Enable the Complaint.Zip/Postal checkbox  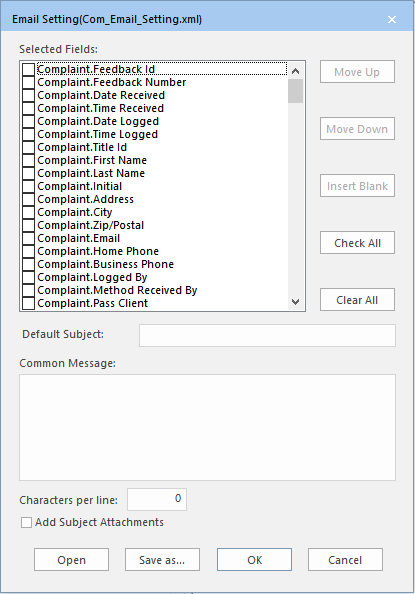click(x=28, y=225)
